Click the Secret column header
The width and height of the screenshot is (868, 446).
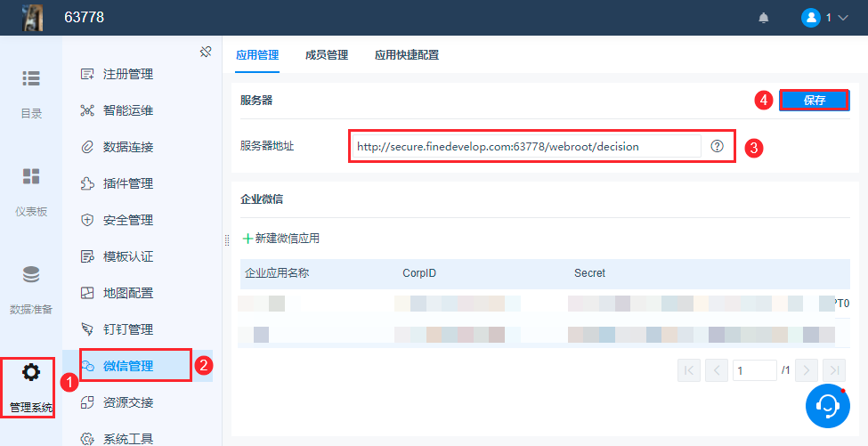coord(589,273)
